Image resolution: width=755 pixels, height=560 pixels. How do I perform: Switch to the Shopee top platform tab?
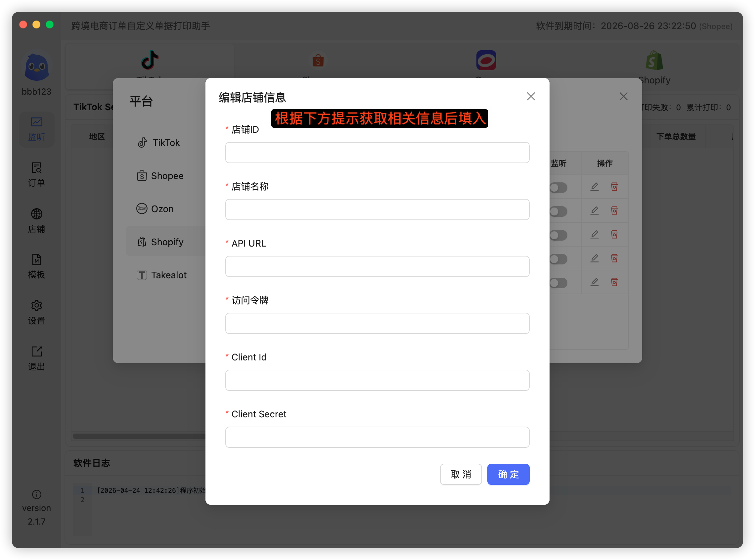318,67
